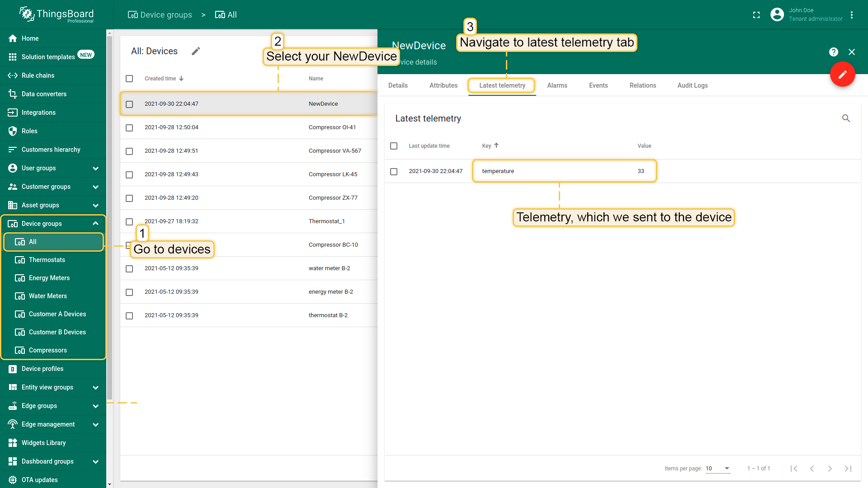The image size is (868, 488).
Task: Click the telemetry search magnifier icon
Action: pyautogui.click(x=846, y=118)
